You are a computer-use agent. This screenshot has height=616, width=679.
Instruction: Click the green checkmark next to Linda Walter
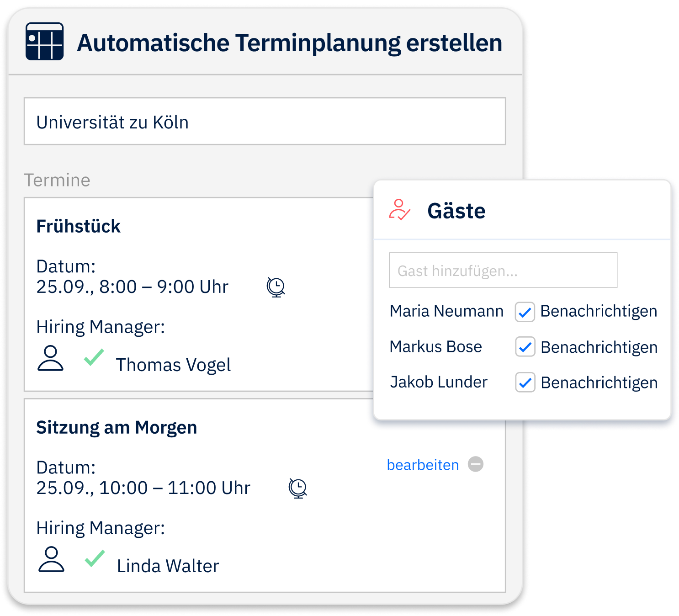95,558
